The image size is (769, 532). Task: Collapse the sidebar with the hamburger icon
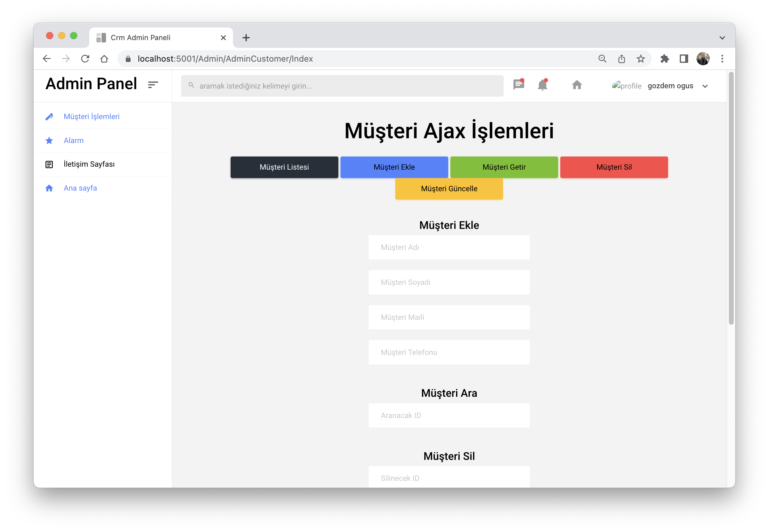pos(153,85)
